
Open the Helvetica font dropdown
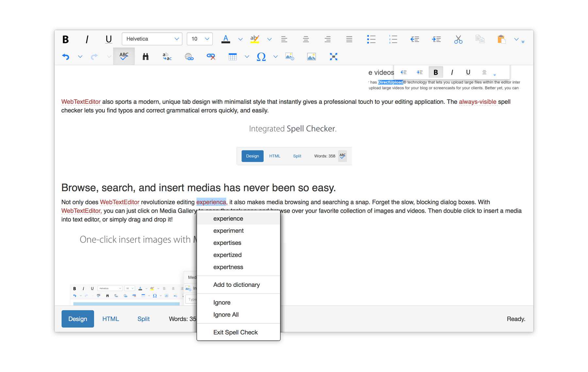152,39
